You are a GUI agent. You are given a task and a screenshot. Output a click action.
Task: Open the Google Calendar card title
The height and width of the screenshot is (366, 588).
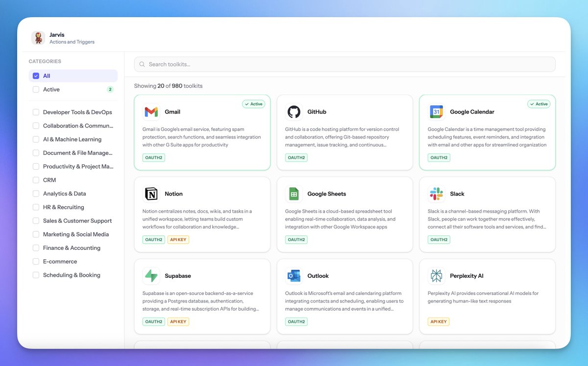(x=472, y=112)
